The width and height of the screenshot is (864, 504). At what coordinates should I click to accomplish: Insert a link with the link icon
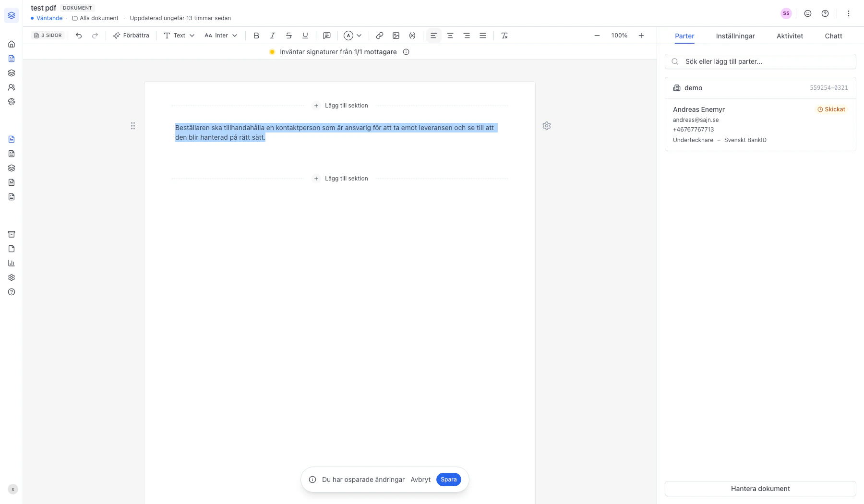[x=380, y=36]
